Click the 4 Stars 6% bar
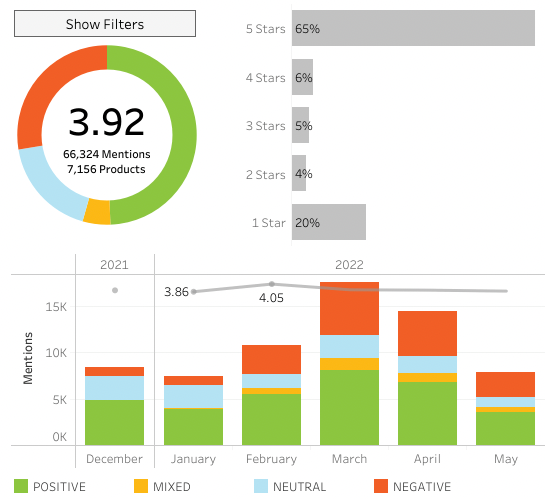Image resolution: width=545 pixels, height=499 pixels. (302, 77)
